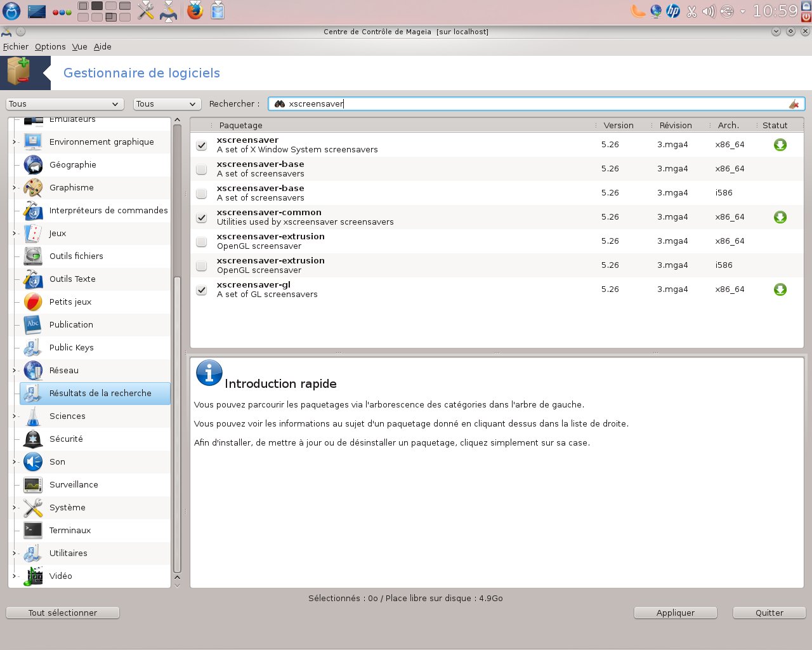Expand the Jeux category arrow
Viewport: 812px width, 650px height.
click(15, 234)
